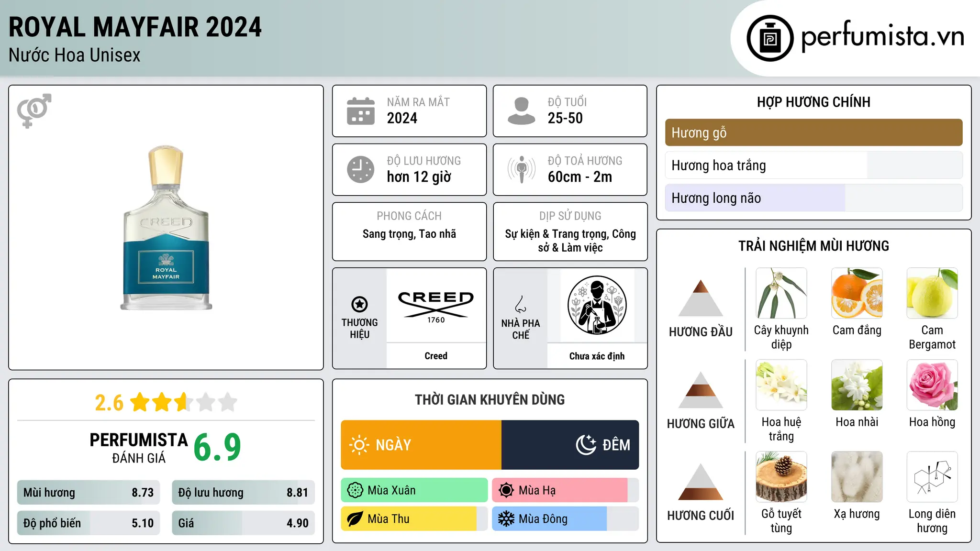Image resolution: width=980 pixels, height=551 pixels.
Task: Click the Perfumista score 6.9
Action: pyautogui.click(x=217, y=448)
